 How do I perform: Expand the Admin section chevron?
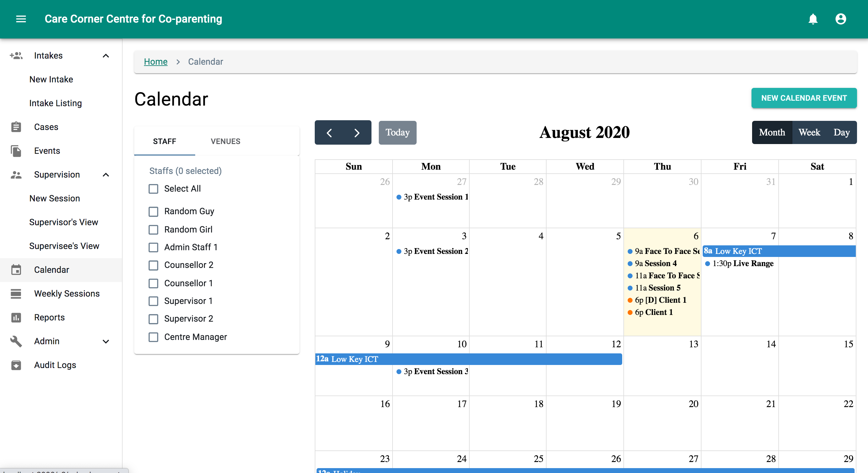tap(106, 341)
